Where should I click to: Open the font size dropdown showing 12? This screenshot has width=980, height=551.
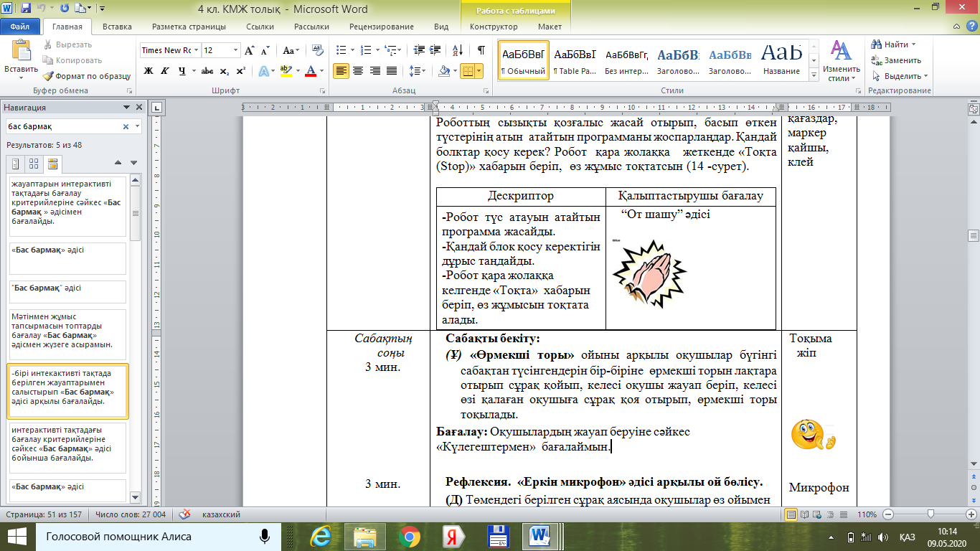(x=236, y=50)
